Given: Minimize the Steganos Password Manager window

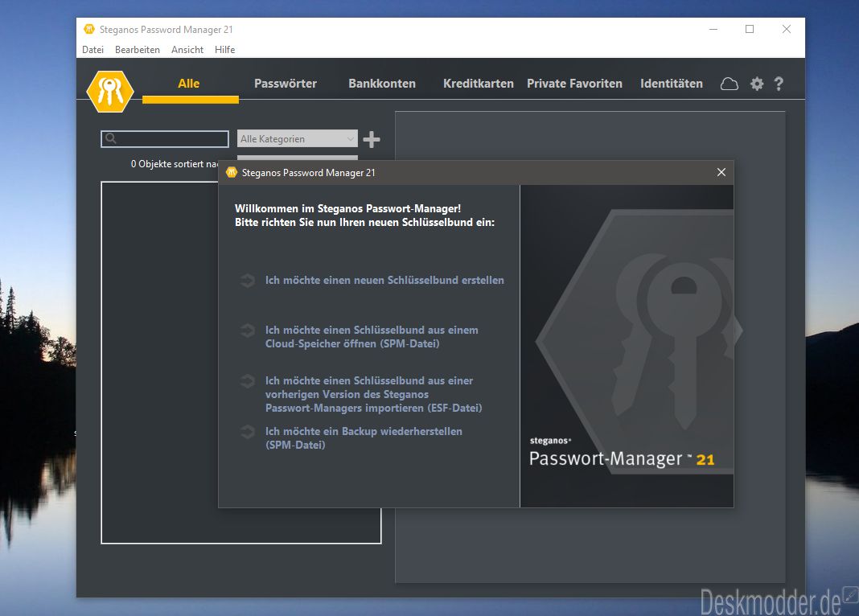Looking at the screenshot, I should tap(713, 29).
